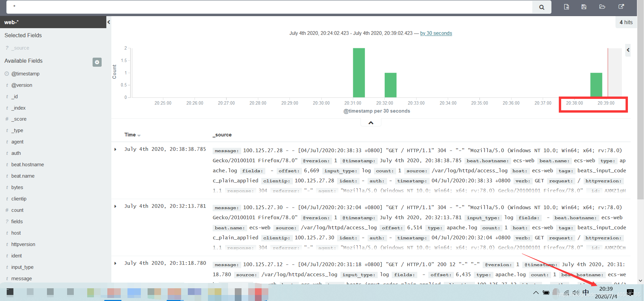Image resolution: width=644 pixels, height=301 pixels.
Task: Open the taskbar network status
Action: pos(567,293)
